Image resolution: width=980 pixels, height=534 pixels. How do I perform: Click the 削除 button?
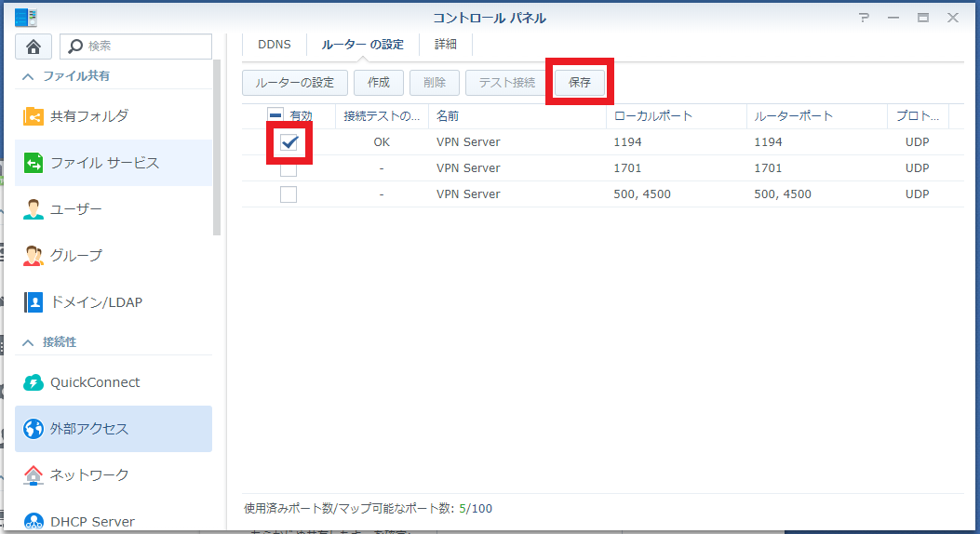(435, 83)
